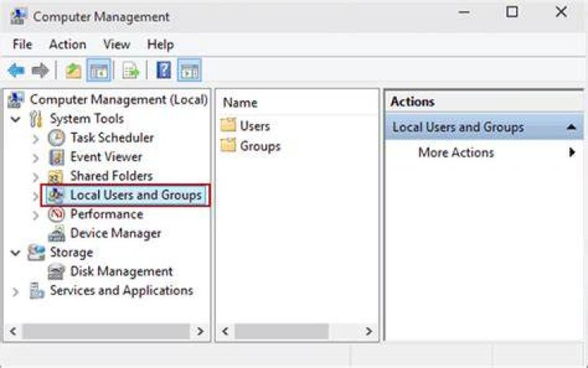Click the Groups entry text
Screen dimensions: 588x368
[261, 146]
